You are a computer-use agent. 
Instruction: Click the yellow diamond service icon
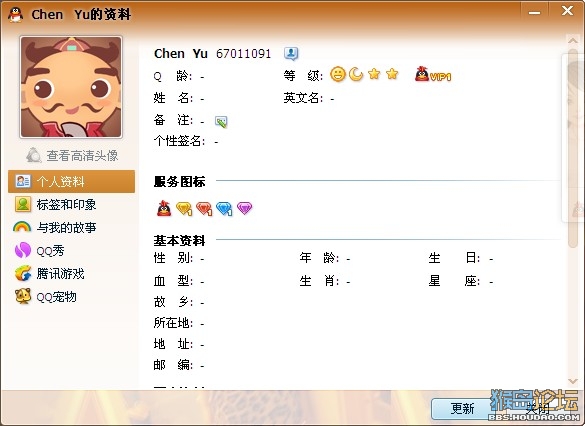click(184, 209)
